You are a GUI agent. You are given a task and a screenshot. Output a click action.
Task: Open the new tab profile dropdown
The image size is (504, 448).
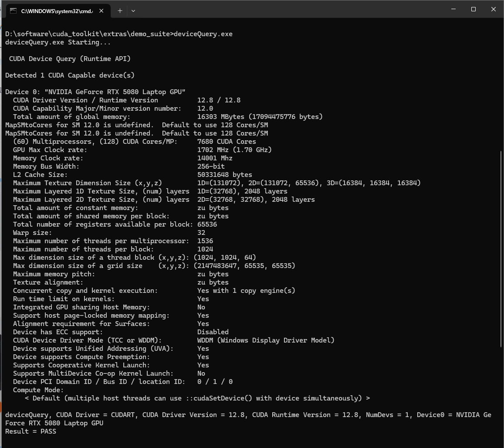click(133, 11)
